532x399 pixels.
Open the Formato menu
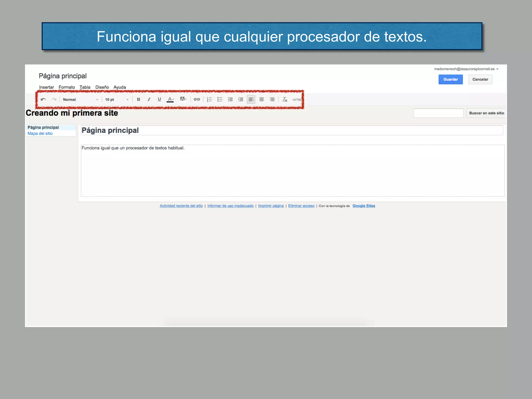click(67, 87)
